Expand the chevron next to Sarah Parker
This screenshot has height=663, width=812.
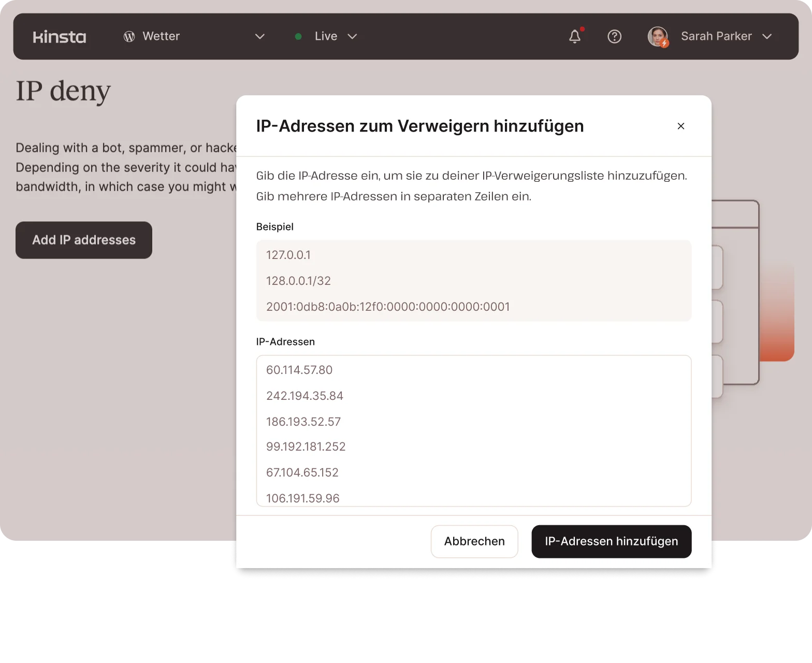[x=767, y=36]
